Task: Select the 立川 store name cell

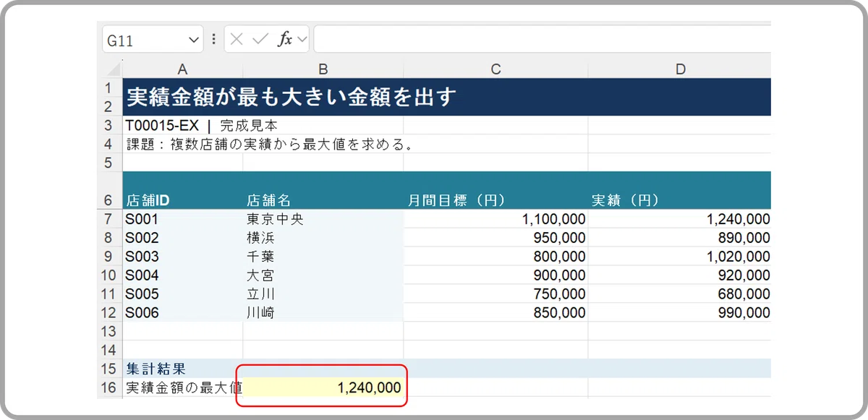Action: tap(323, 294)
